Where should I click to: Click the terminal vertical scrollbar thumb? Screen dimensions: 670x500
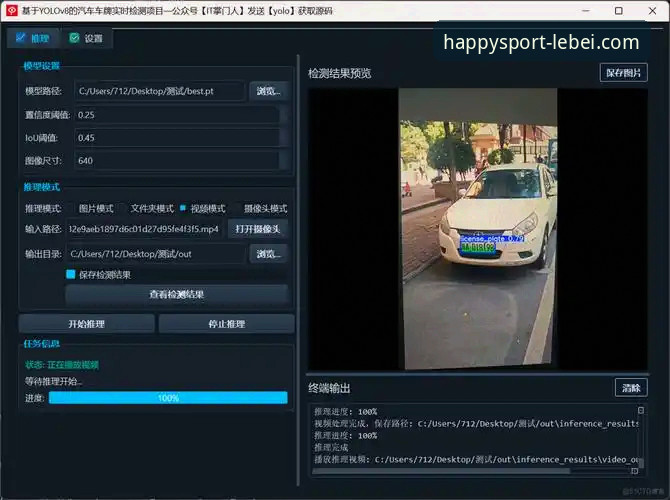point(641,463)
